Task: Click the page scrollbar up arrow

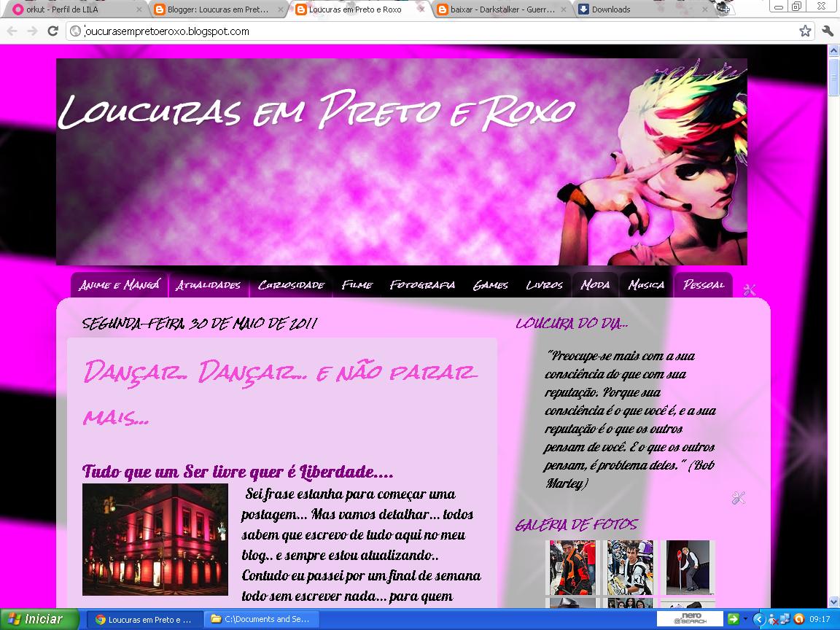Action: (x=833, y=51)
